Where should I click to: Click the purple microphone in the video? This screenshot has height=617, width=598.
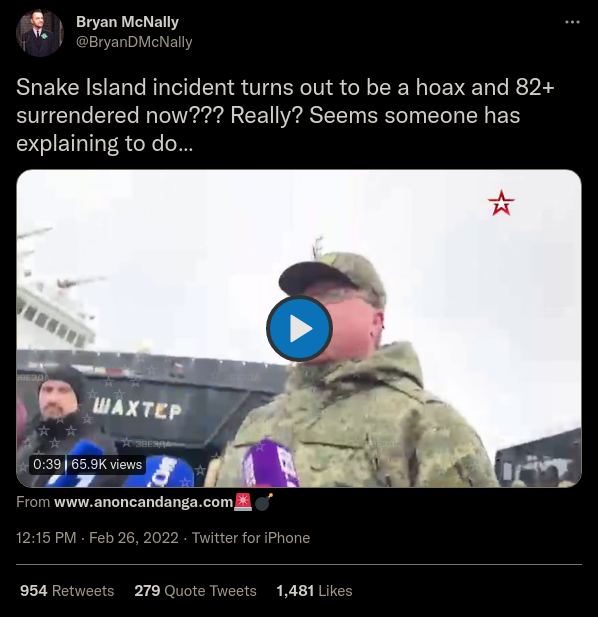click(270, 463)
